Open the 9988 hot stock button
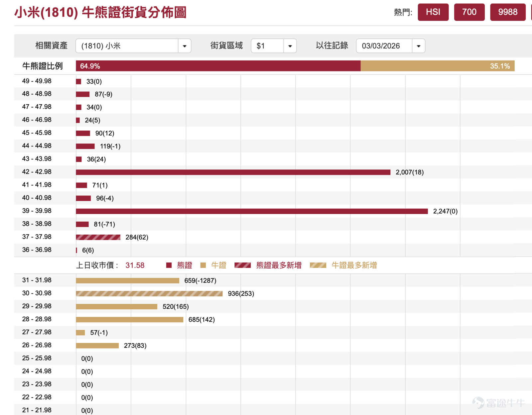Image resolution: width=532 pixels, height=415 pixels. coord(508,12)
